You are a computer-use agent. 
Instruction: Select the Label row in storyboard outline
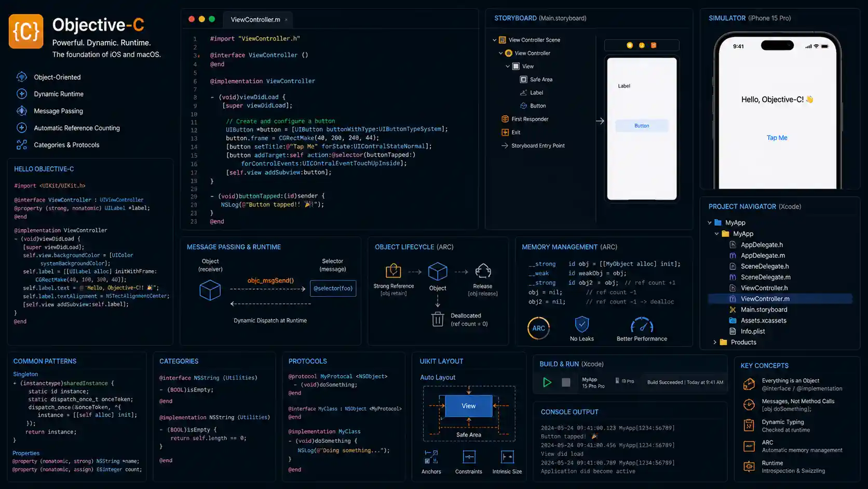[532, 92]
